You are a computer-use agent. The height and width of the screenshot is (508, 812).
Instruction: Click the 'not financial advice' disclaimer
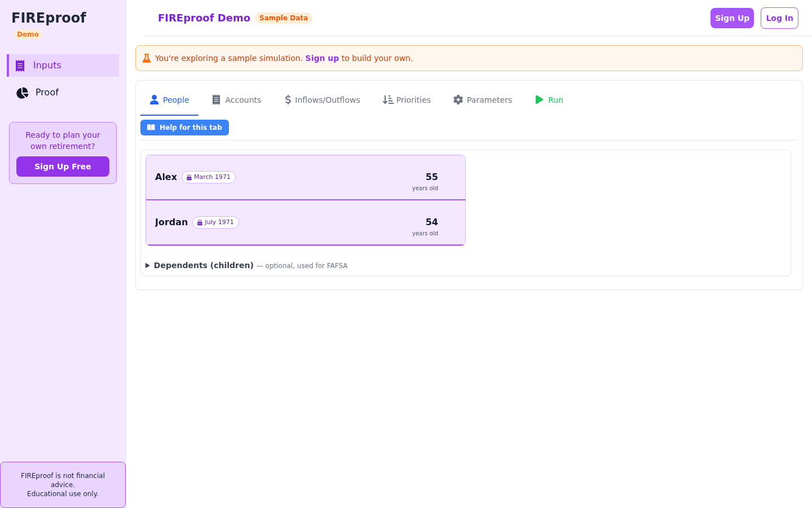[63, 485]
